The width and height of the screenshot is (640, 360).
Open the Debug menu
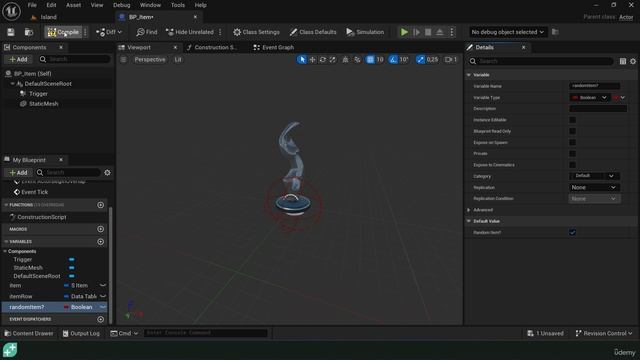pyautogui.click(x=121, y=5)
